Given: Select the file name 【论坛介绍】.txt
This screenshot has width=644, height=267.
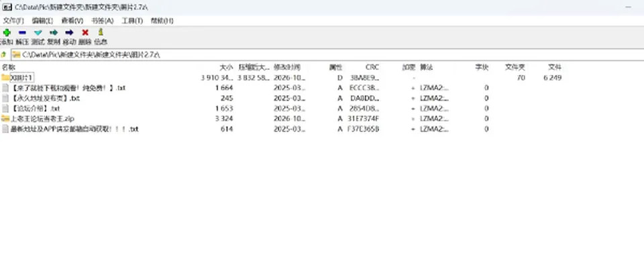Looking at the screenshot, I should [36, 109].
